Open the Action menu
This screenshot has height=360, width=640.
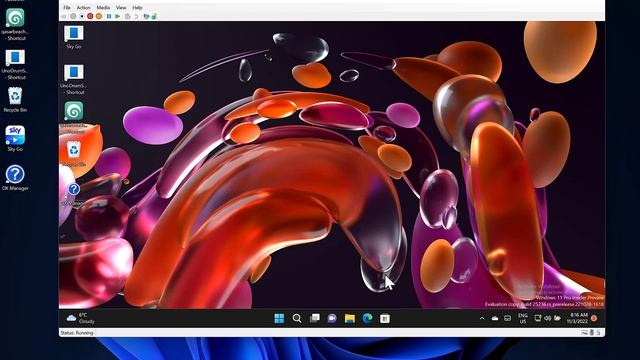coord(83,7)
